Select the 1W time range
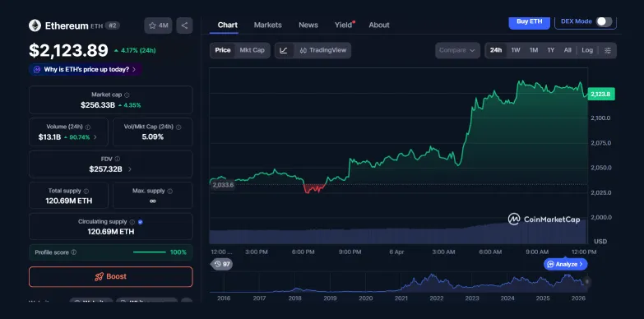The image size is (644, 319). pyautogui.click(x=516, y=50)
